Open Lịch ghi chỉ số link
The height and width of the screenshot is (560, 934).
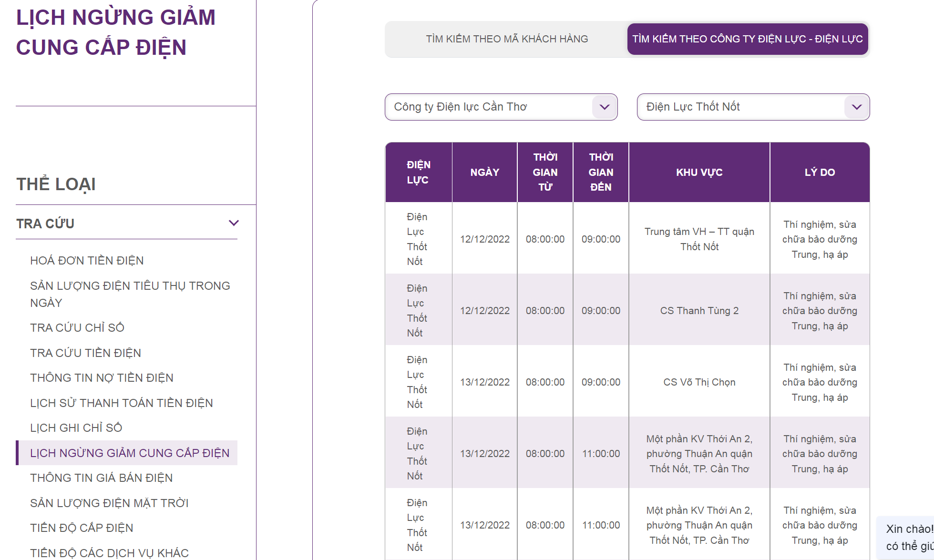pyautogui.click(x=76, y=428)
